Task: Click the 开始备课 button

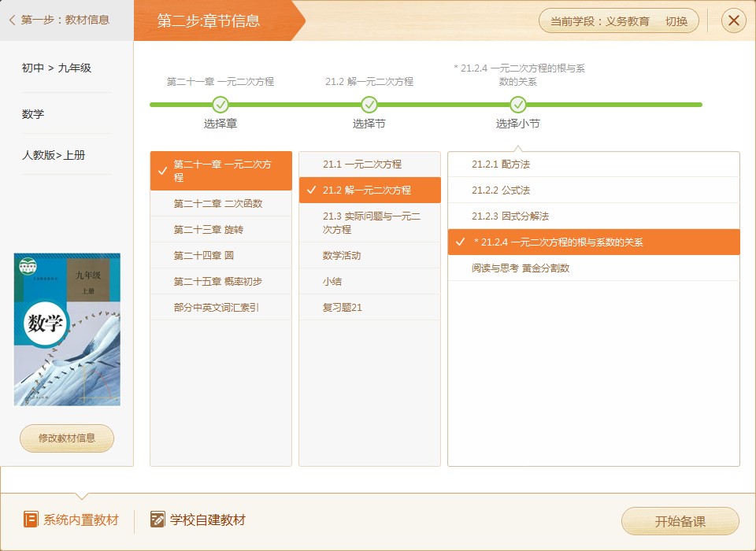Action: click(680, 521)
